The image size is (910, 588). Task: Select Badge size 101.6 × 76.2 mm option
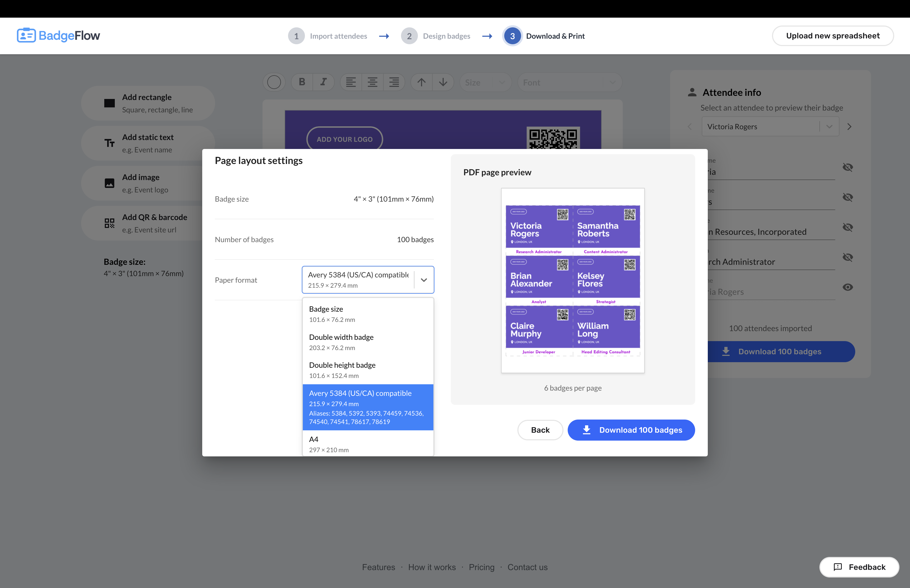pos(368,314)
